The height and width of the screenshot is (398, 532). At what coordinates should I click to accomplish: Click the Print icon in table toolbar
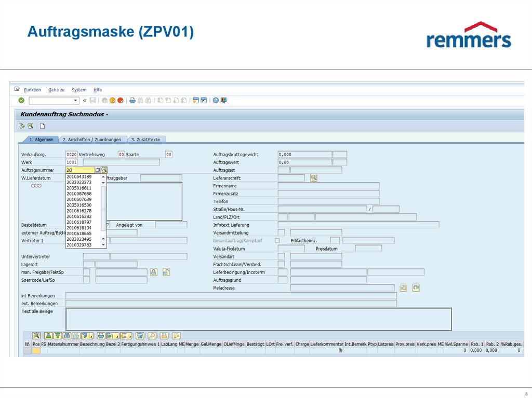pyautogui.click(x=101, y=336)
